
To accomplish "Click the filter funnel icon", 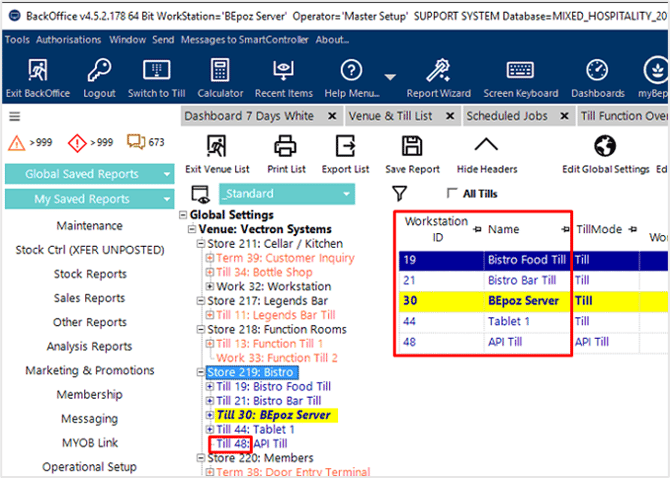I will click(x=399, y=194).
